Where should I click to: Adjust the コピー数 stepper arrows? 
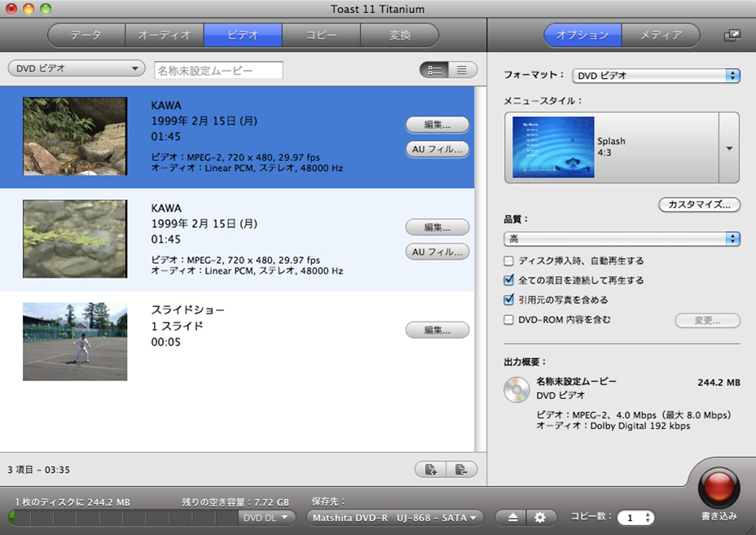click(x=648, y=518)
